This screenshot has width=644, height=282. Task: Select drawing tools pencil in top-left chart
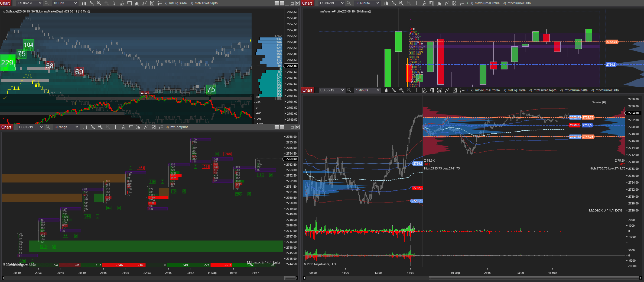click(x=92, y=3)
